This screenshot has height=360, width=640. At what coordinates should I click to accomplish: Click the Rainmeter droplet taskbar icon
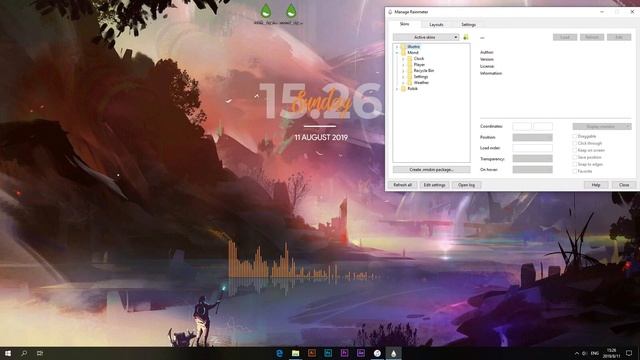tap(393, 353)
